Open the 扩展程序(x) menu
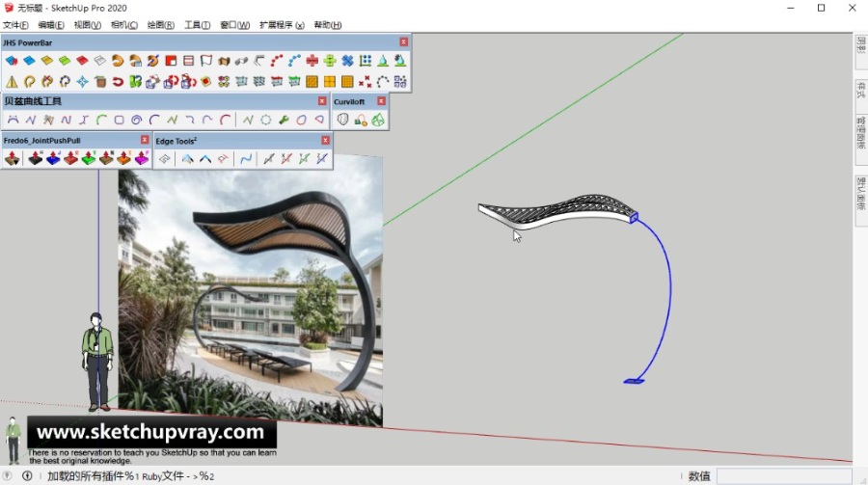This screenshot has height=485, width=868. click(x=282, y=25)
